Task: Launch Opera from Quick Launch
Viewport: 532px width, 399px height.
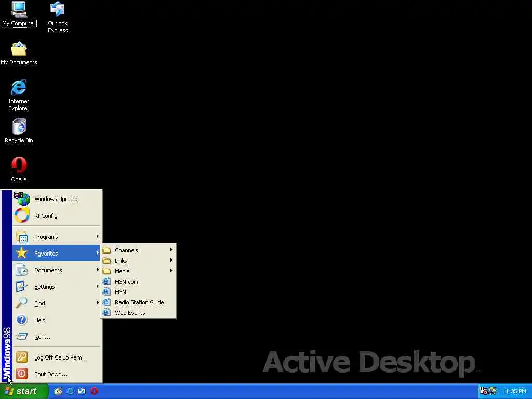Action: click(95, 391)
